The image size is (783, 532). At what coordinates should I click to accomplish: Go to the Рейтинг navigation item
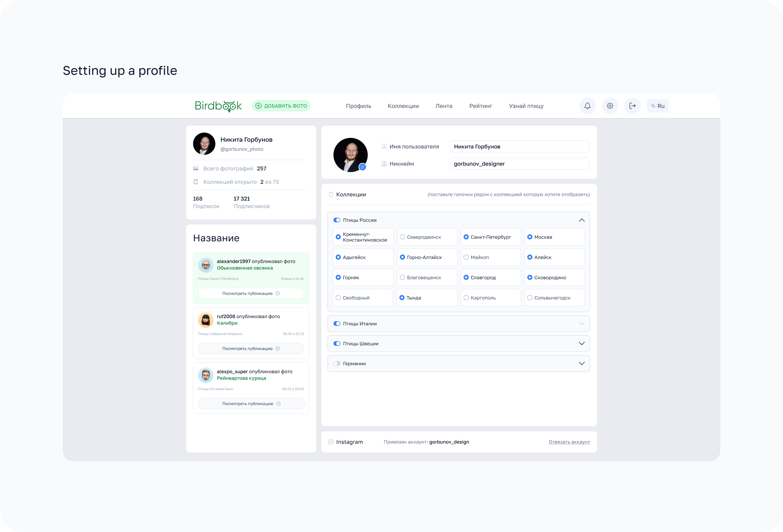(x=480, y=106)
